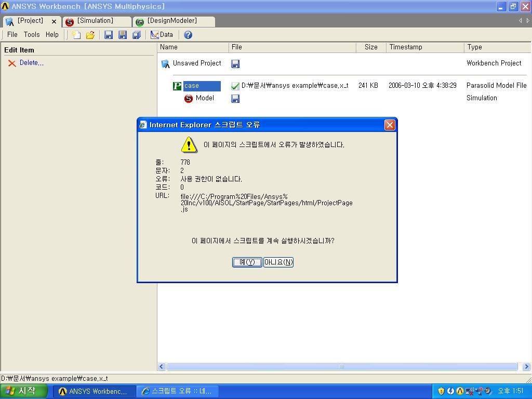Click the tab strip scroll left arrow
The width and height of the screenshot is (532, 399).
click(521, 21)
